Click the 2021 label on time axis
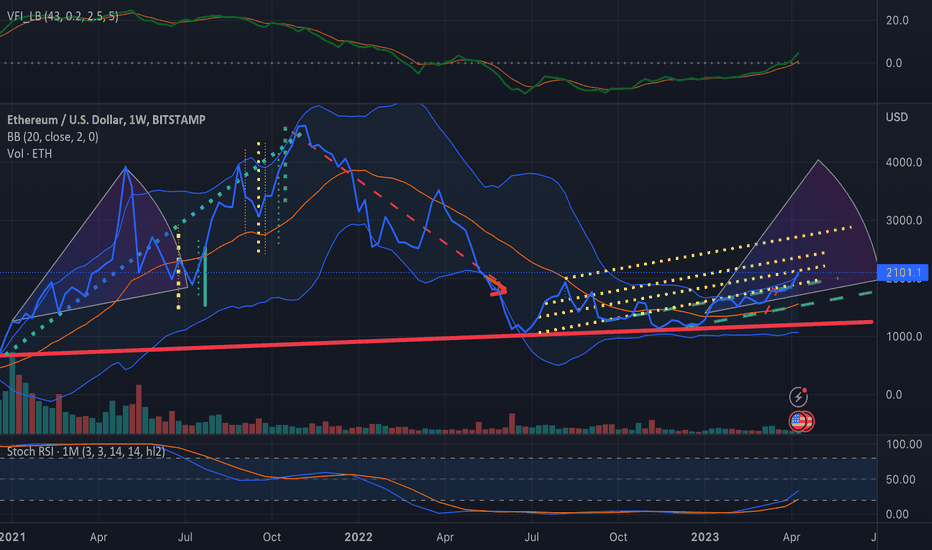Screen dimensions: 932x550 [12, 537]
